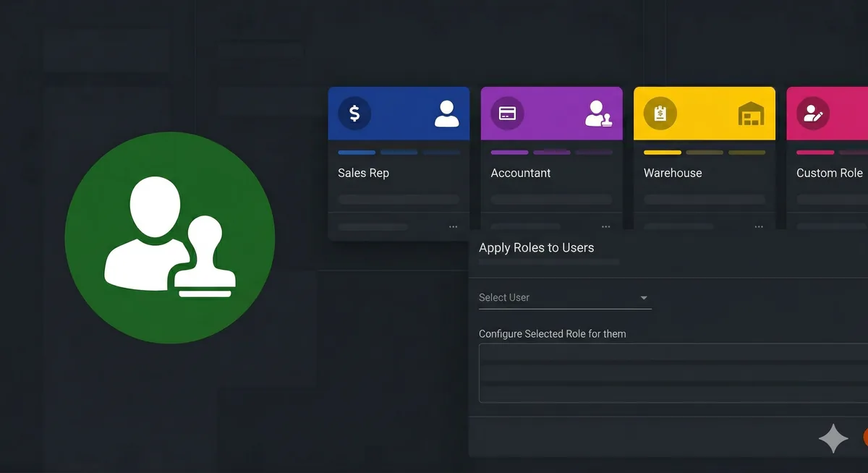The image size is (868, 473).
Task: Click first yellow progress bar on Warehouse card
Action: pos(663,153)
